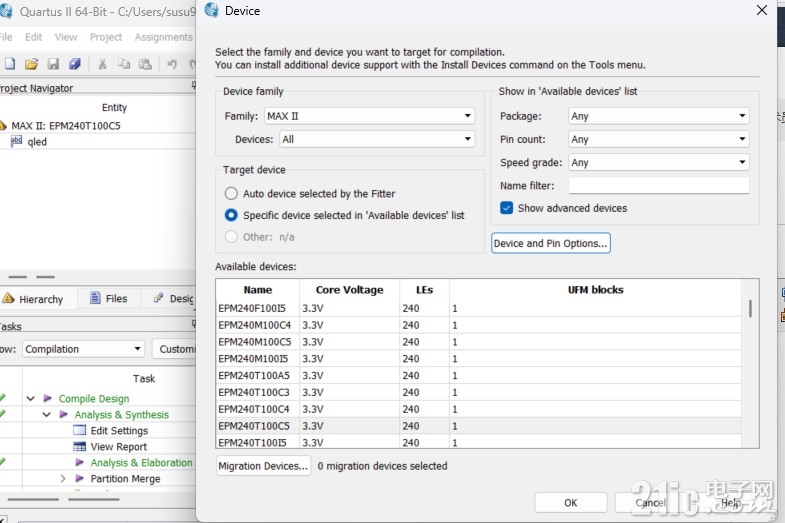
Task: Open the Package dropdown
Action: pos(659,116)
